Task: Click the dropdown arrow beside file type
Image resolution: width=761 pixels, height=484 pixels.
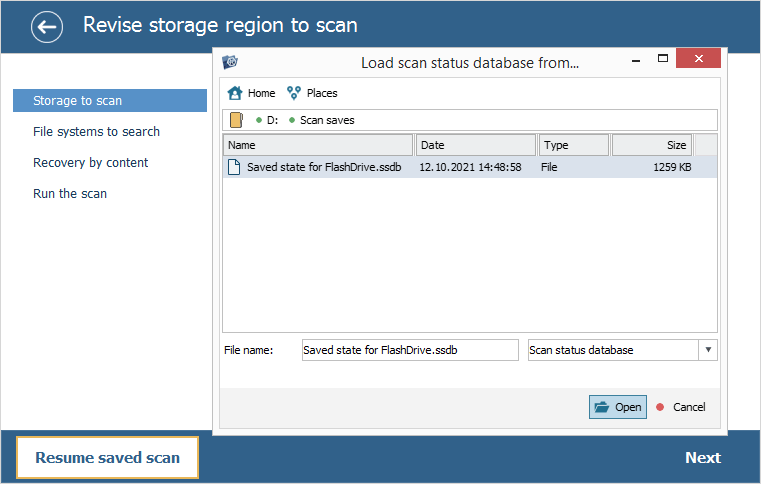Action: (x=708, y=350)
